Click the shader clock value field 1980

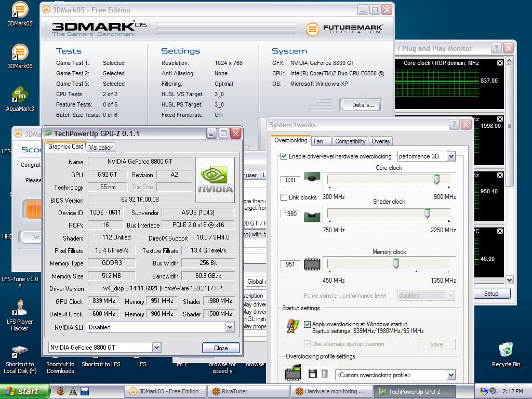pos(290,214)
